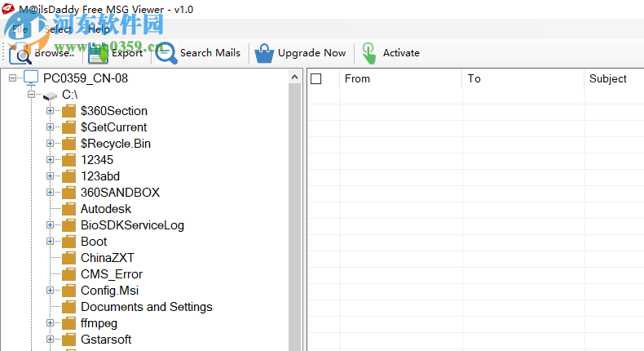Click the Browse.. button label

55,53
